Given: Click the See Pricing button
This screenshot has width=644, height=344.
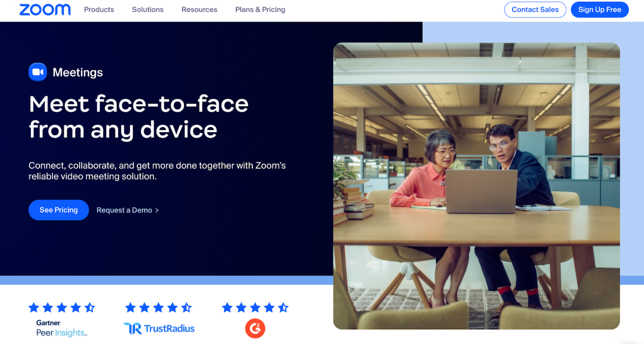Looking at the screenshot, I should pyautogui.click(x=58, y=210).
